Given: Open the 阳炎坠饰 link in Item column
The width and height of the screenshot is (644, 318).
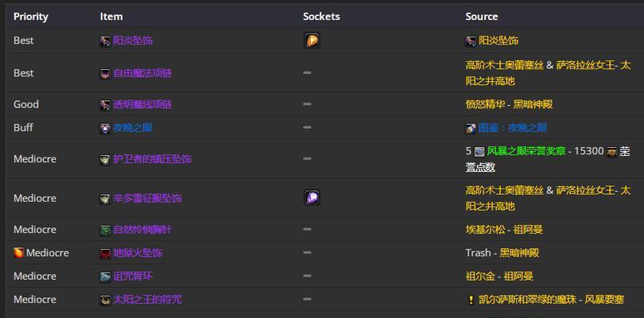Looking at the screenshot, I should coord(133,41).
